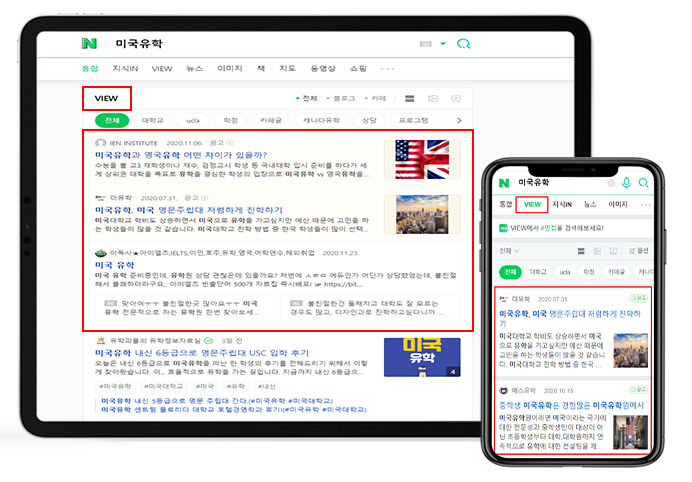Open the 미국유학과 영국유학 어떤 차이가 있을까 result

181,155
